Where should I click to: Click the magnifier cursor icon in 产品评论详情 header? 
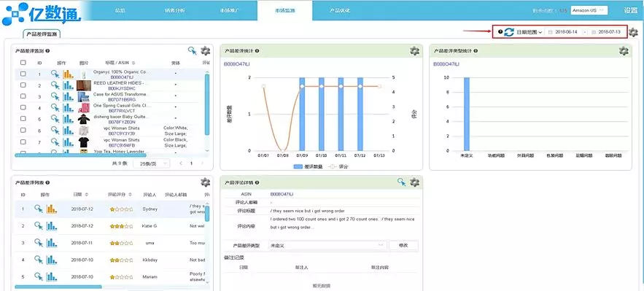[x=402, y=182]
